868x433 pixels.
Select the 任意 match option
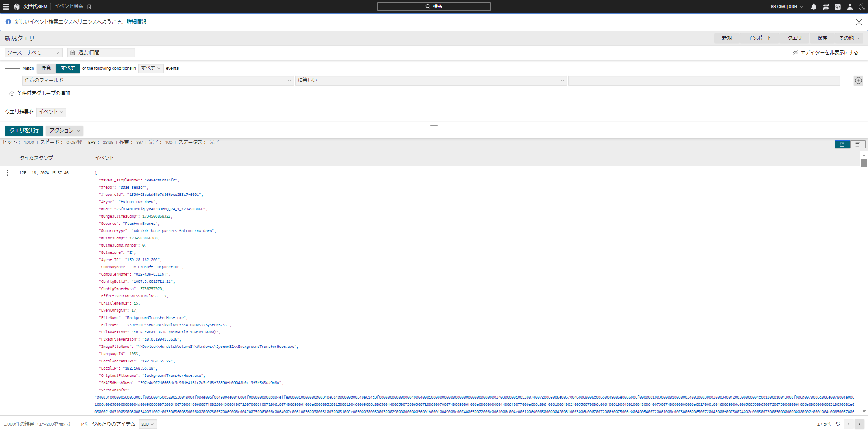(46, 68)
